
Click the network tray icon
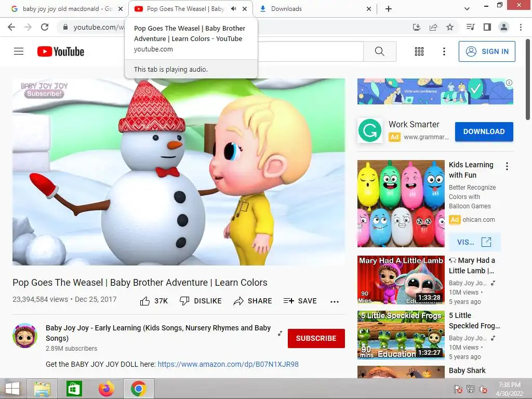tap(470, 389)
